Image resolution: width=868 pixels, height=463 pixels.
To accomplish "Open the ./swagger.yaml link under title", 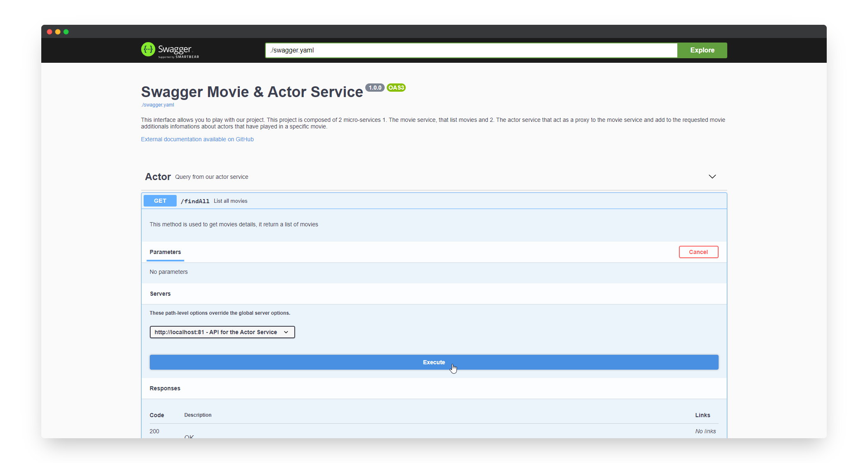I will (158, 105).
